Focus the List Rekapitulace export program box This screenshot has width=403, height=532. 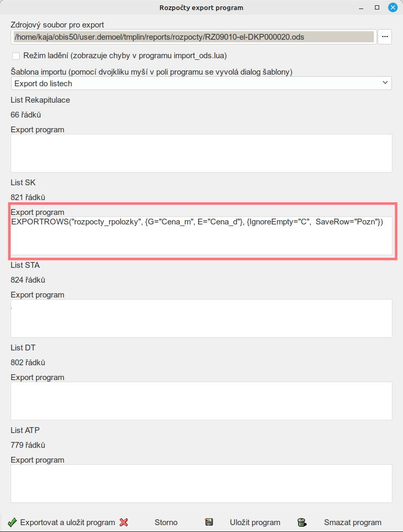(201, 153)
